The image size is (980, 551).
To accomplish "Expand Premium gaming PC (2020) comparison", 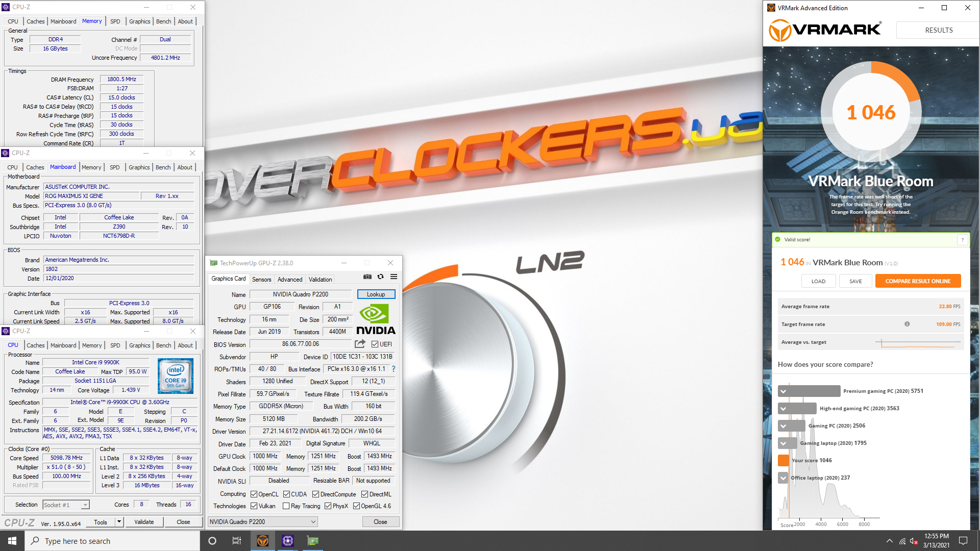I will 783,391.
